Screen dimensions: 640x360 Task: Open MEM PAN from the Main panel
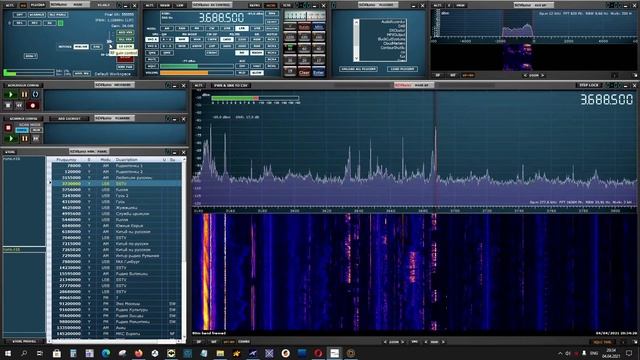tap(125, 67)
